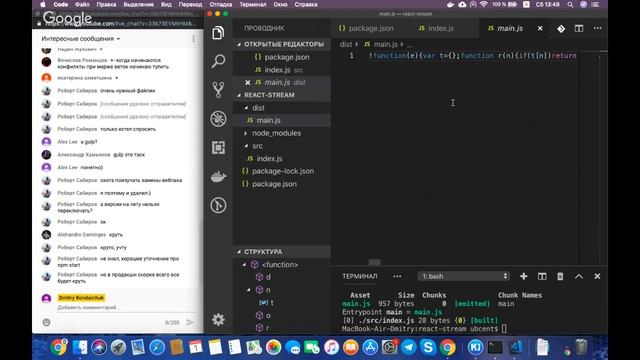Collapse the src folder
The height and width of the screenshot is (360, 640).
[x=246, y=146]
